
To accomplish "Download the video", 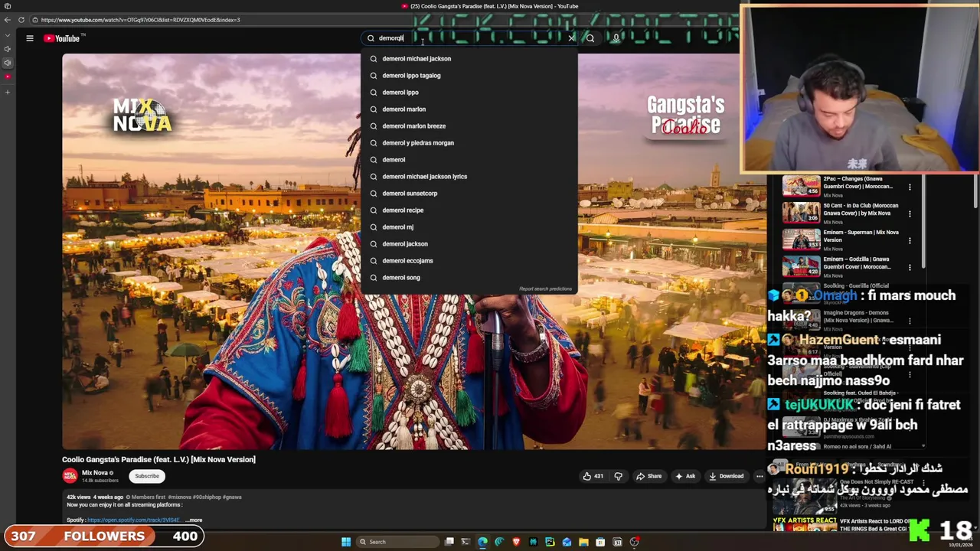I will (x=726, y=476).
